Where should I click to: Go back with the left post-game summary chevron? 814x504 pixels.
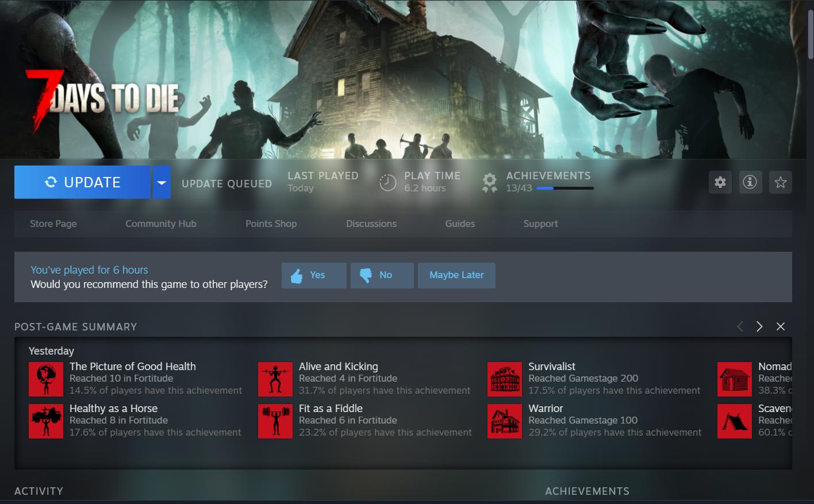click(740, 326)
